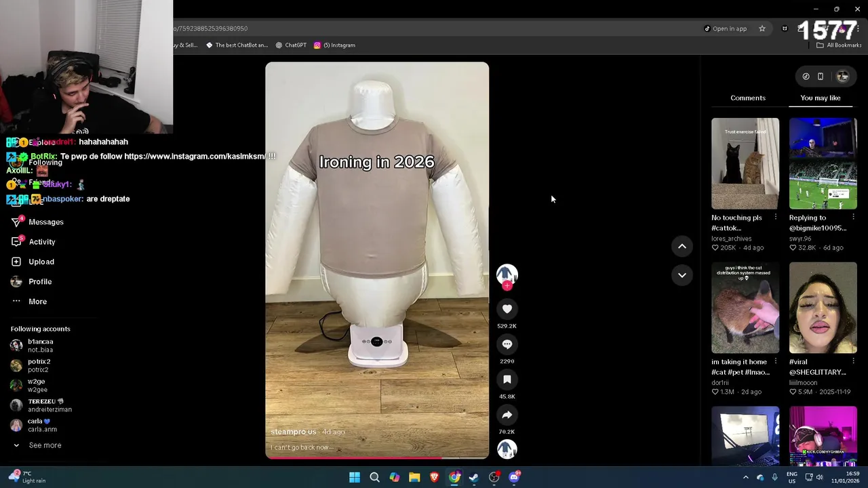Open the spinning sound disc avatar
868x488 pixels.
coord(507,449)
